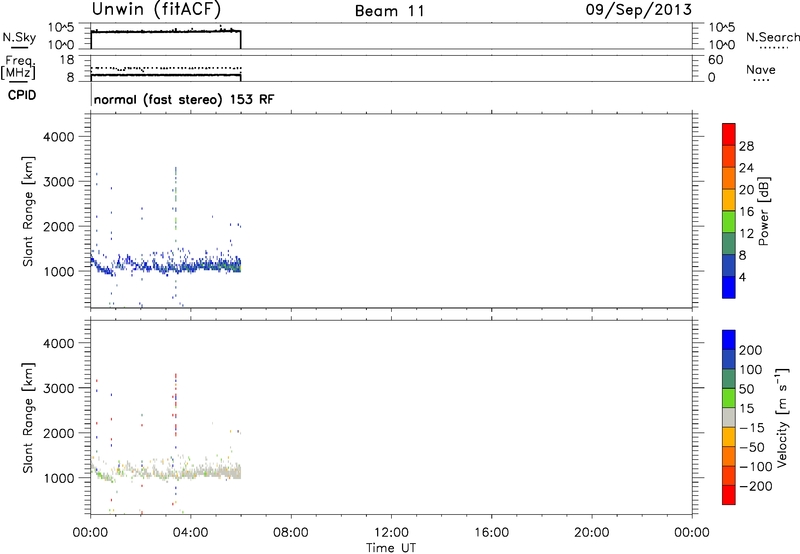Click the "20:00" time tick label
The image size is (800, 554).
pos(591,533)
